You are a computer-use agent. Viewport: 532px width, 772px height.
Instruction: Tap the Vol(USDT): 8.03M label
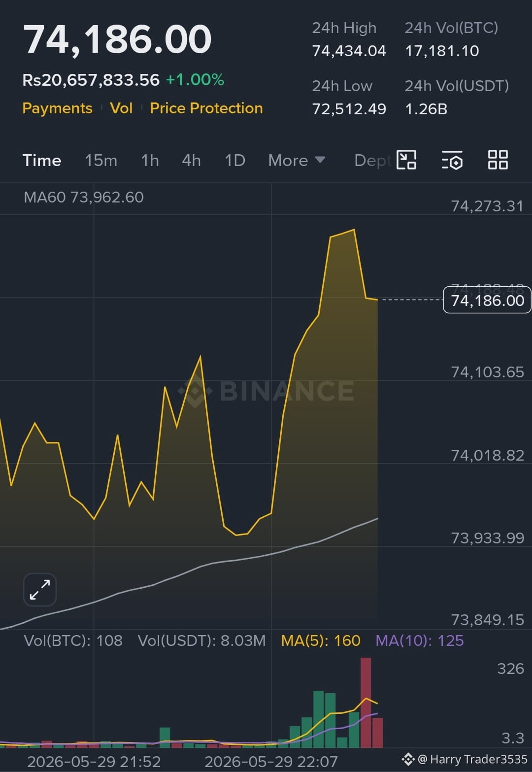click(x=201, y=640)
